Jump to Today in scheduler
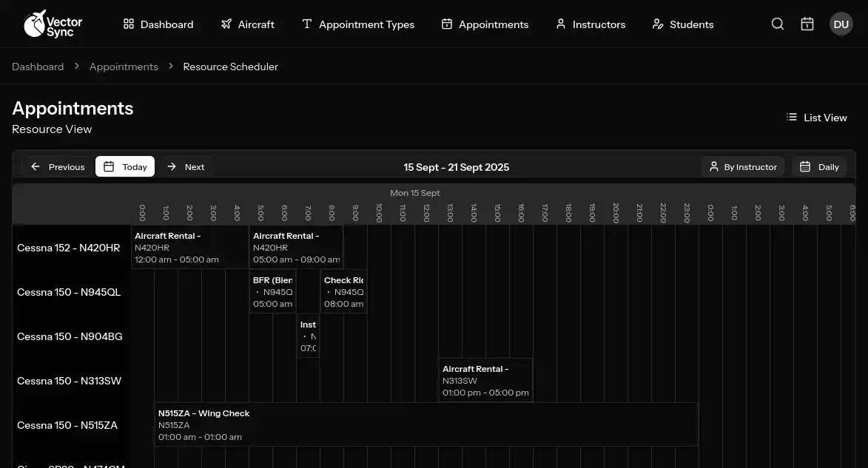 point(125,167)
